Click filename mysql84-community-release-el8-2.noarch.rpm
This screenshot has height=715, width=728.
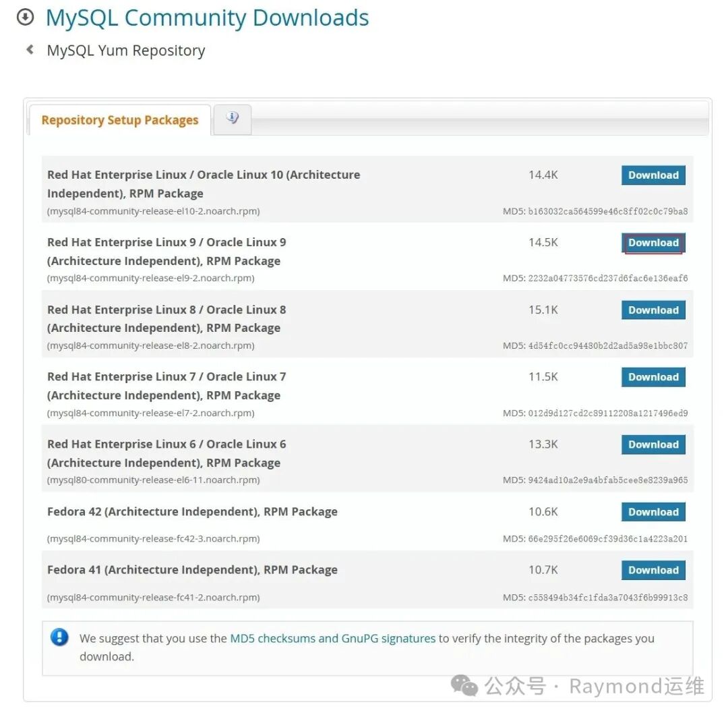tap(150, 345)
